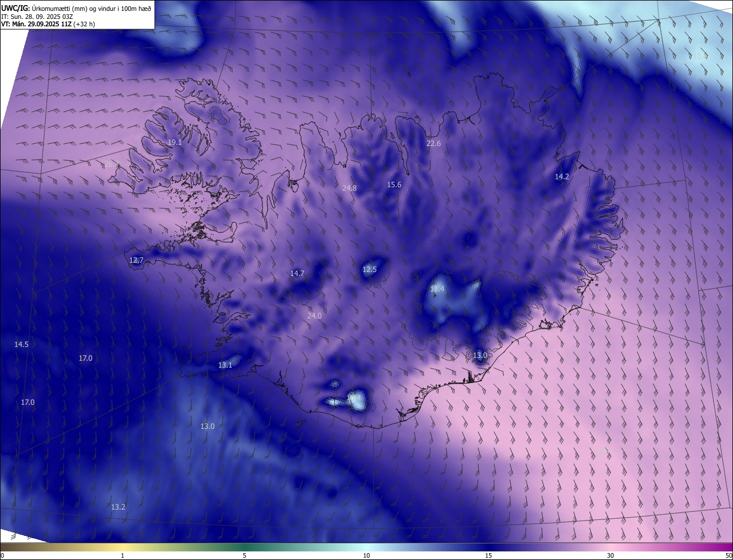Click the 13.2 value over the southwestern ocean
This screenshot has width=733, height=560.
tap(118, 507)
